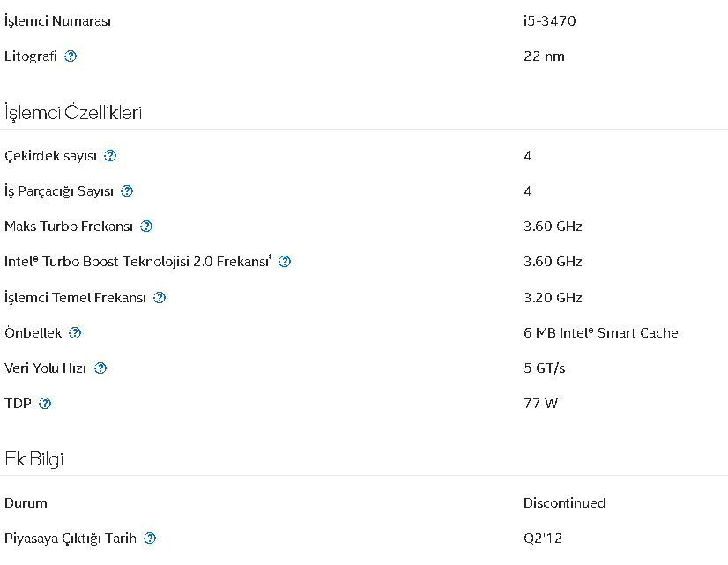Click question mark icon beside TDP
The height and width of the screenshot is (565, 728).
[x=45, y=404]
